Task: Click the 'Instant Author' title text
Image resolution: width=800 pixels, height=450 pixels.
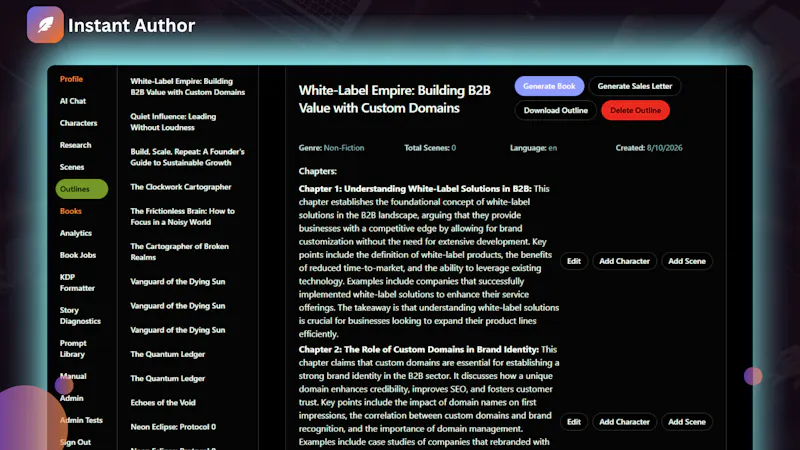Action: click(131, 26)
